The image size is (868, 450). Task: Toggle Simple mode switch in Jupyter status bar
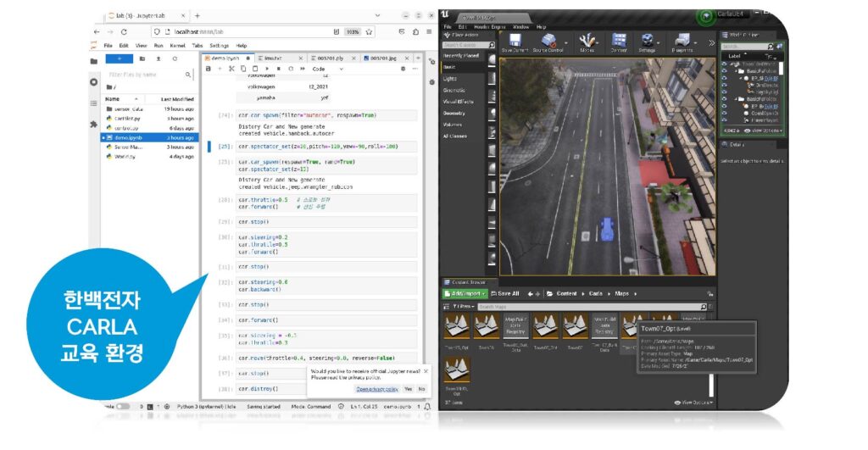pos(123,406)
